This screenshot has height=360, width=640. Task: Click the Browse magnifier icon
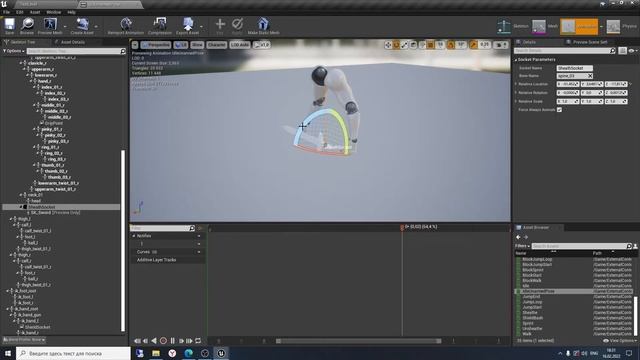[x=27, y=26]
